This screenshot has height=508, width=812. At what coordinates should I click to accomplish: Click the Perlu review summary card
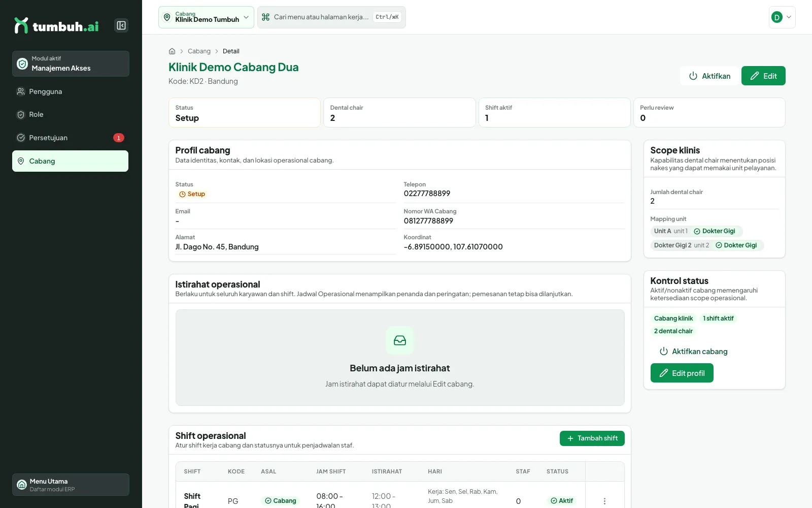[709, 112]
